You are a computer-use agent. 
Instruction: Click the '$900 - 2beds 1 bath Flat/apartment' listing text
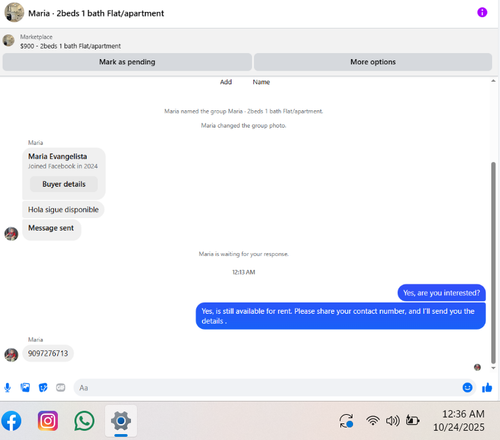70,46
